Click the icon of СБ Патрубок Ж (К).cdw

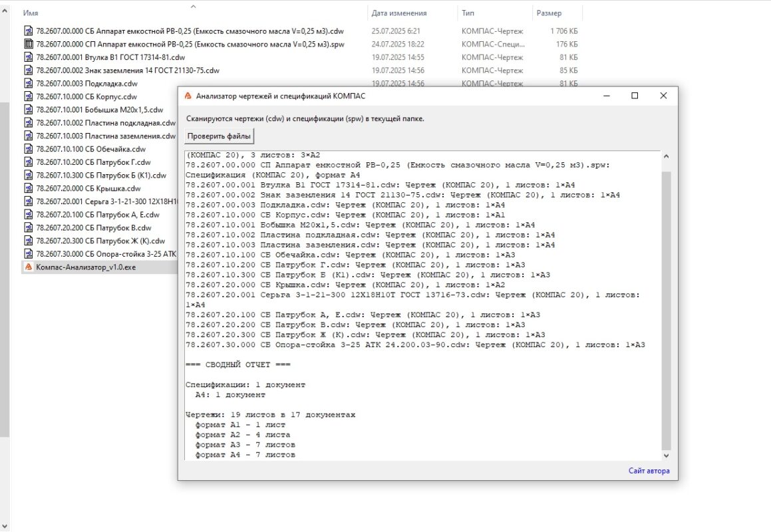29,241
